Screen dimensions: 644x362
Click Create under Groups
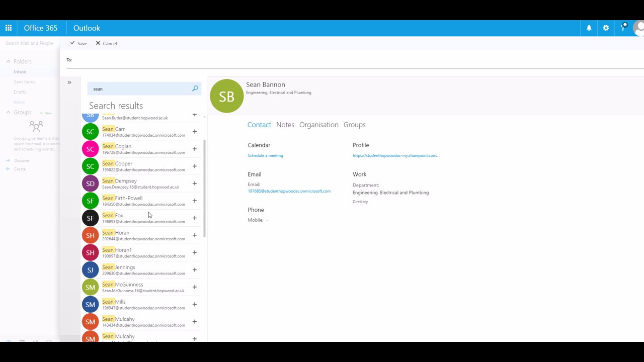coord(20,169)
